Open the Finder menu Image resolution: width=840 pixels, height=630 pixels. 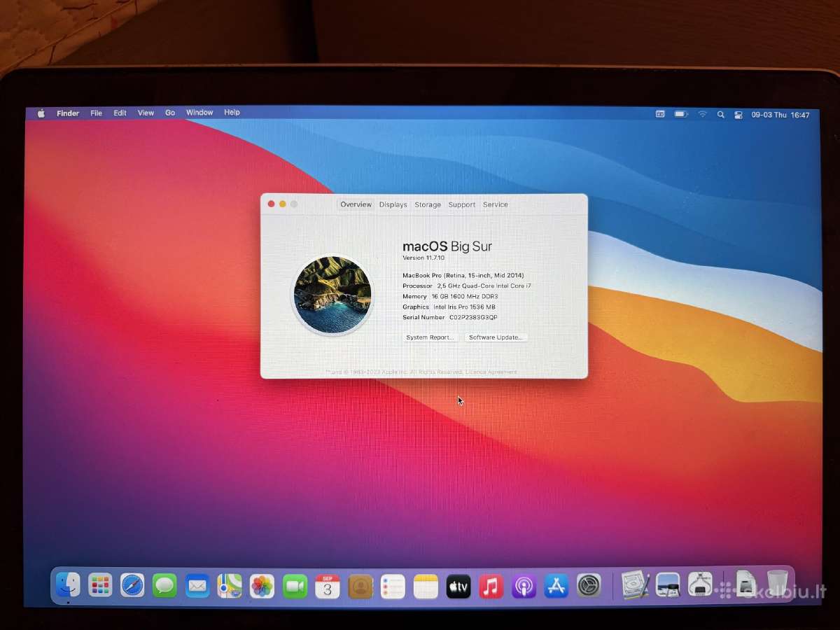[x=68, y=113]
